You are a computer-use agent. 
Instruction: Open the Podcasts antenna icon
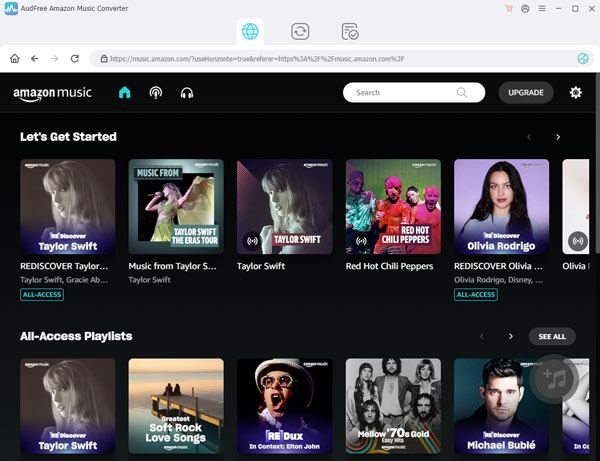click(156, 93)
